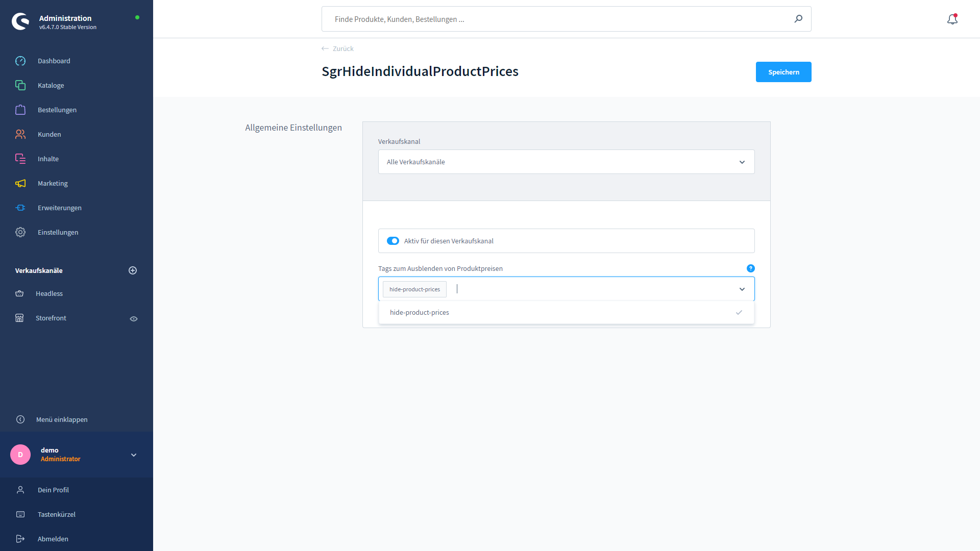Click the Storefront visibility eye icon
980x551 pixels.
pos(134,318)
